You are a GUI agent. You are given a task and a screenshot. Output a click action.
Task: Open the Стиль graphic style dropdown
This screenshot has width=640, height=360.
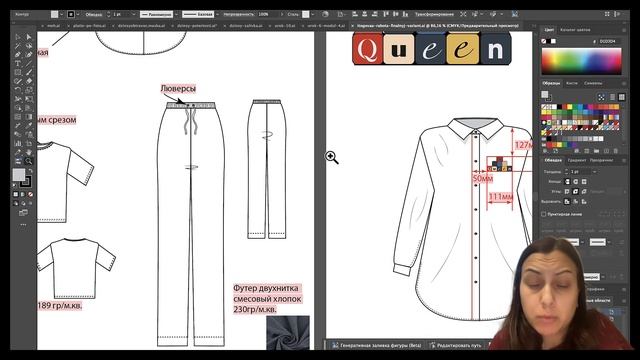pos(313,14)
